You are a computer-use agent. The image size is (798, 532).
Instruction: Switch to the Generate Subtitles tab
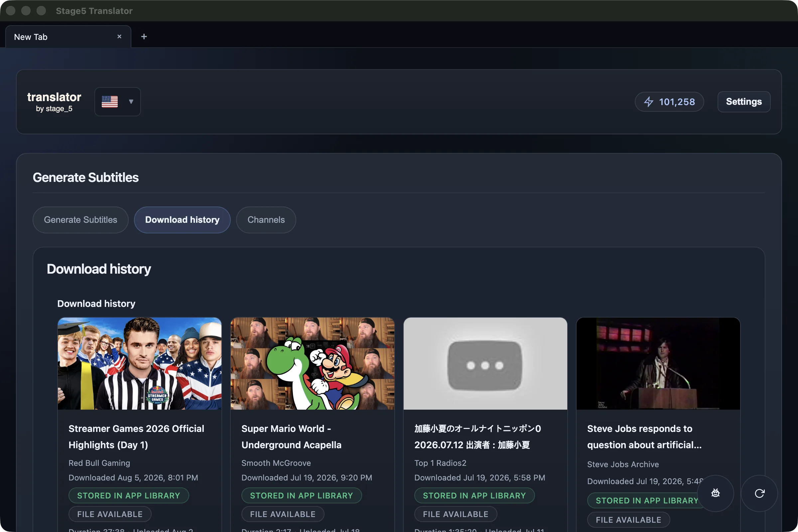click(80, 220)
